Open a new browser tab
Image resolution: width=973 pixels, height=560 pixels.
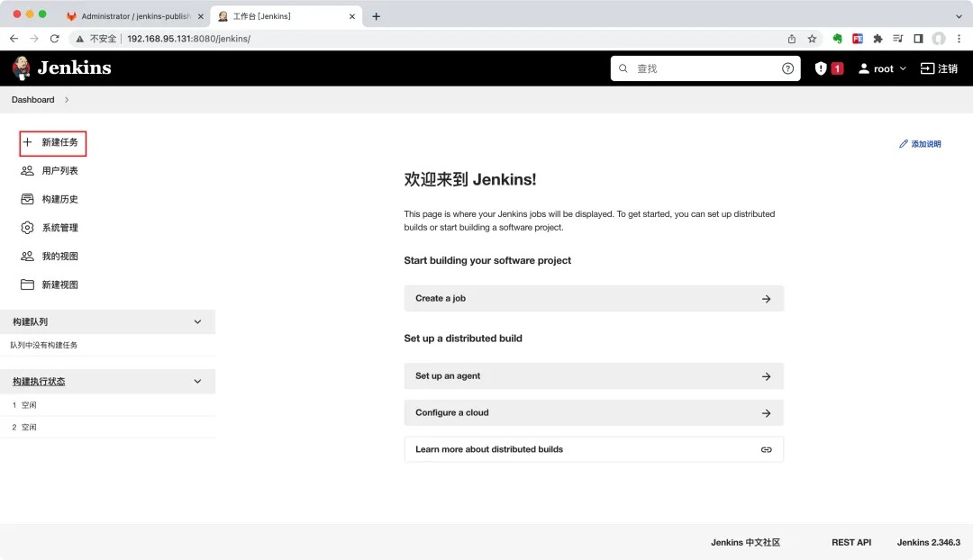[x=376, y=16]
